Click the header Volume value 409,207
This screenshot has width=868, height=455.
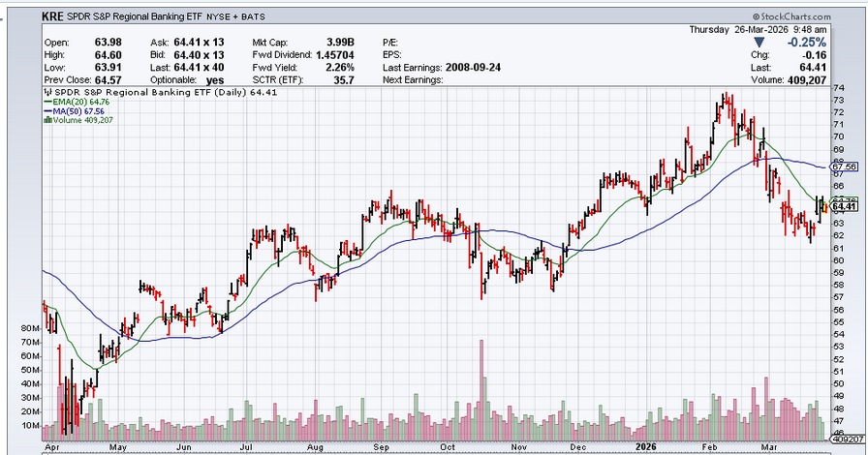pos(807,80)
